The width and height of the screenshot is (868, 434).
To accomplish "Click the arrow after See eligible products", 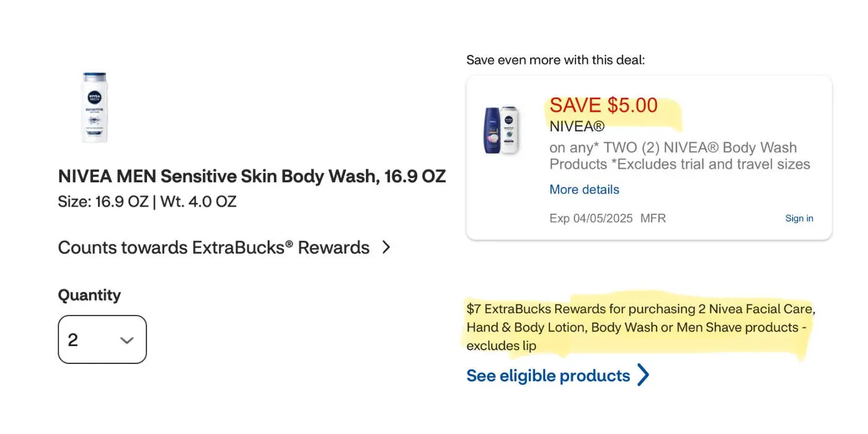I will coord(644,375).
